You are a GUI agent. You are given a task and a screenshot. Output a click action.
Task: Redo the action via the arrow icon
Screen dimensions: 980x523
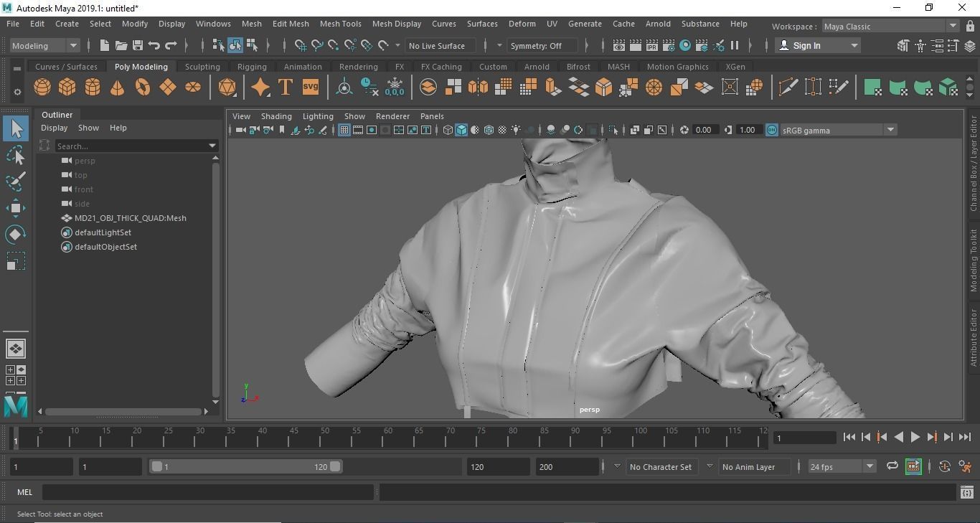(x=171, y=46)
